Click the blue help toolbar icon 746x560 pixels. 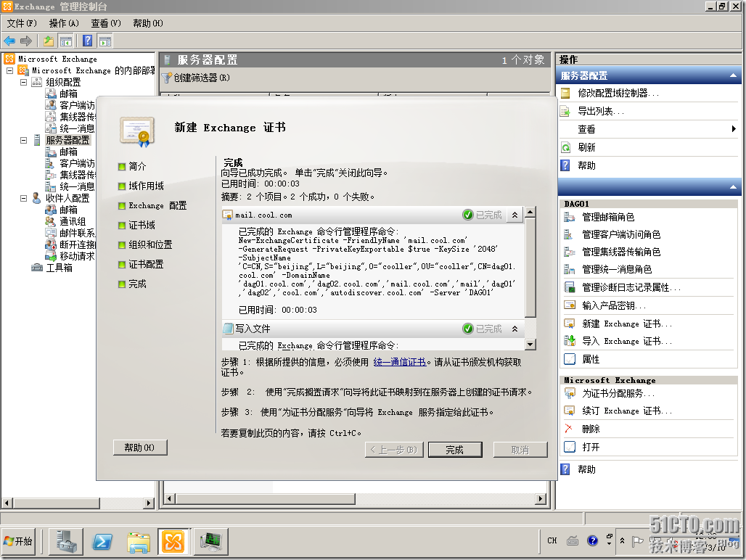point(87,41)
